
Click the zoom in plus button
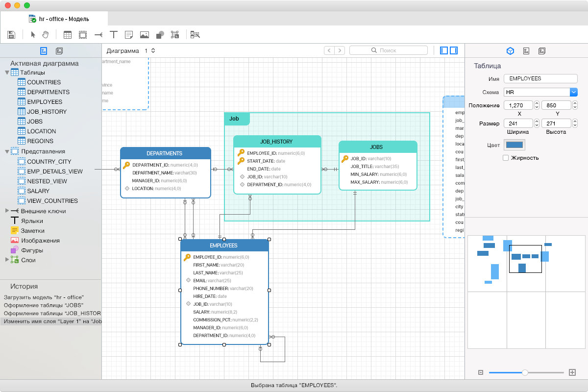coord(572,372)
